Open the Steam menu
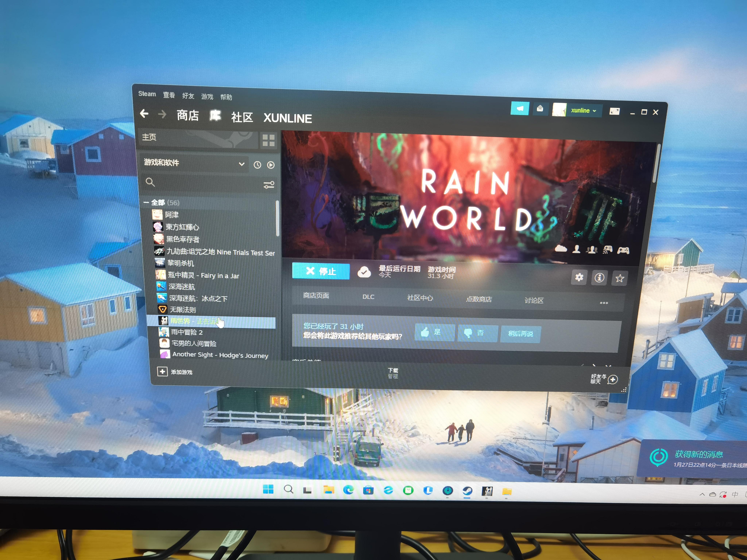 147,94
